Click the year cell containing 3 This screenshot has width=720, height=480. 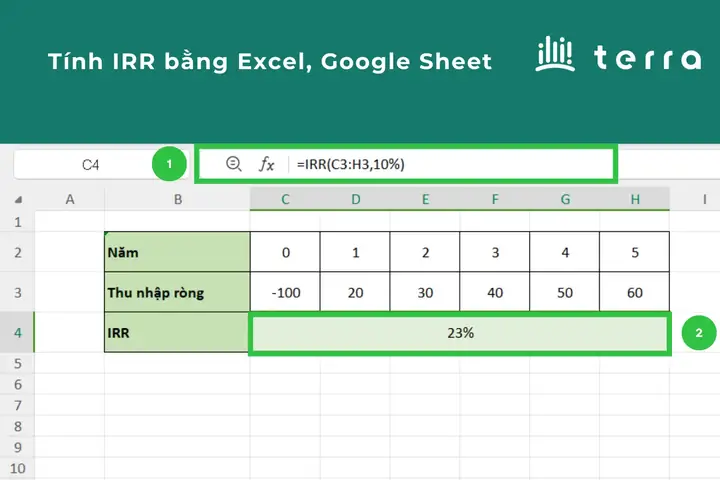pos(495,252)
